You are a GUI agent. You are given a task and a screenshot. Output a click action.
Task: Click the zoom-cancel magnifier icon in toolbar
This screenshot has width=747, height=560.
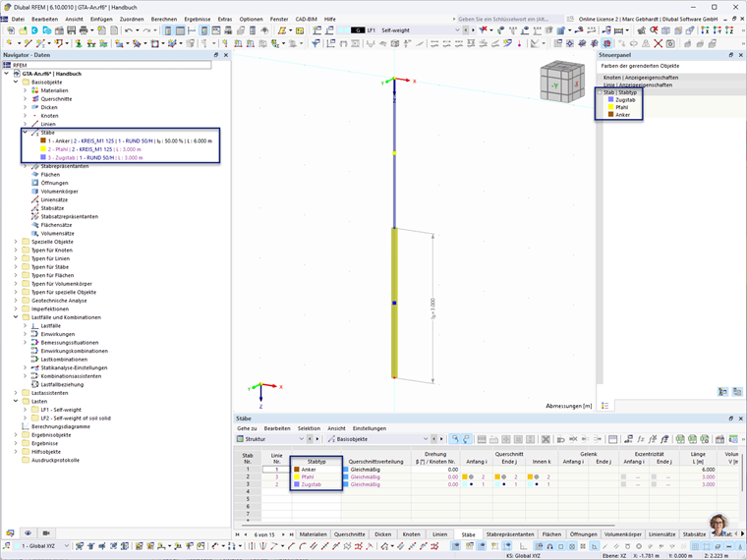654,30
